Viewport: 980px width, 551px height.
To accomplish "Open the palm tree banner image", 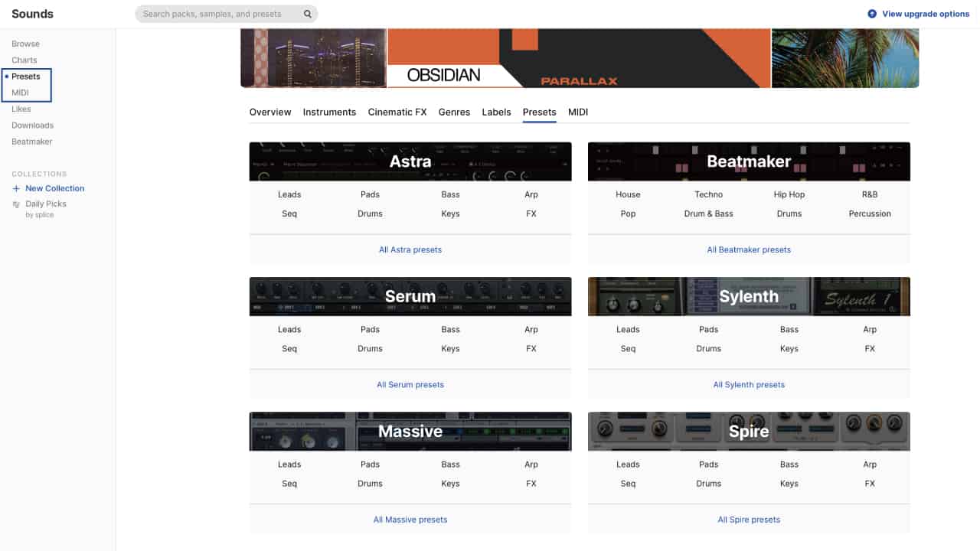I will click(x=845, y=58).
